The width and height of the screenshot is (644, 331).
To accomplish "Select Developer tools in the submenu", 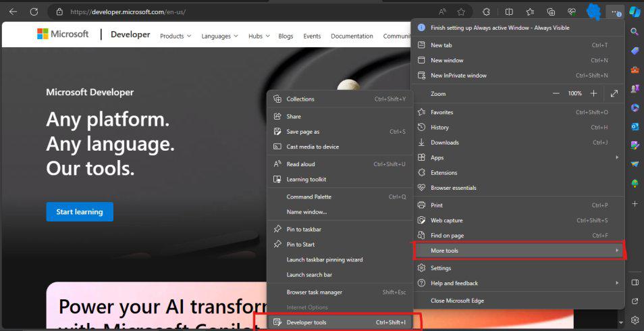I will [x=340, y=322].
